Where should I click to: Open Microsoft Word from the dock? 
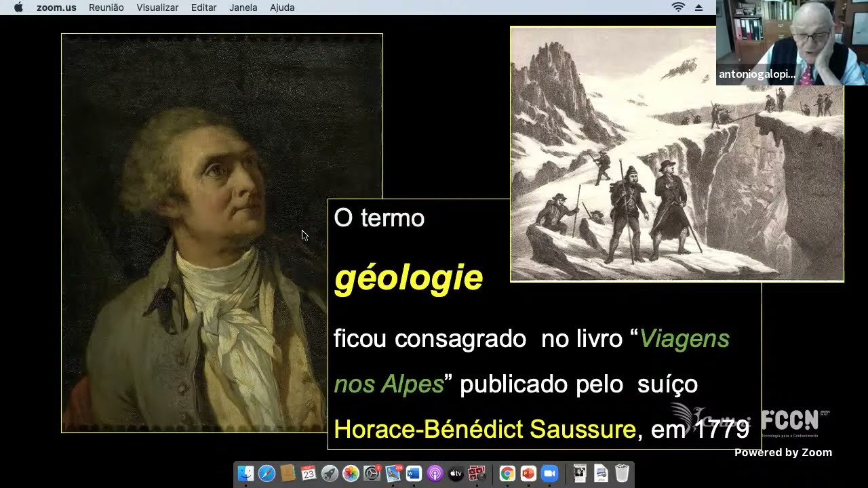(414, 473)
